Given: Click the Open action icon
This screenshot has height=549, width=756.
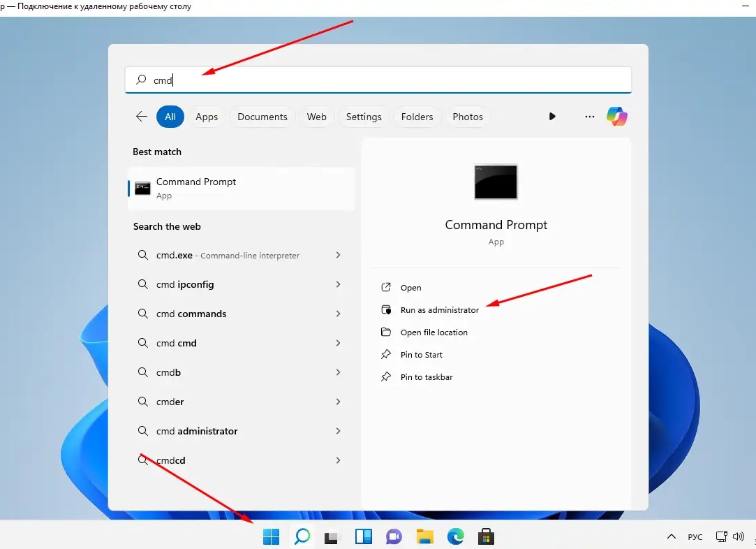Looking at the screenshot, I should coord(386,287).
